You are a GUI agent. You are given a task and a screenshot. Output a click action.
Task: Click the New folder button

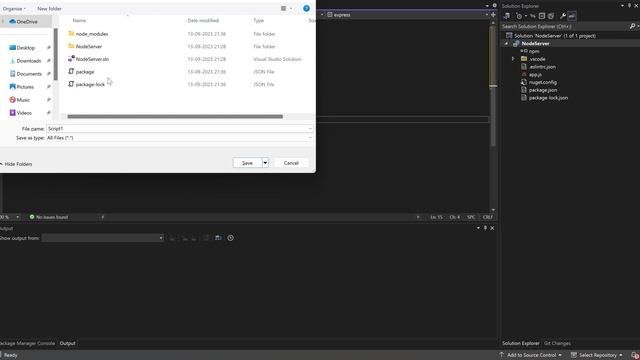[49, 9]
